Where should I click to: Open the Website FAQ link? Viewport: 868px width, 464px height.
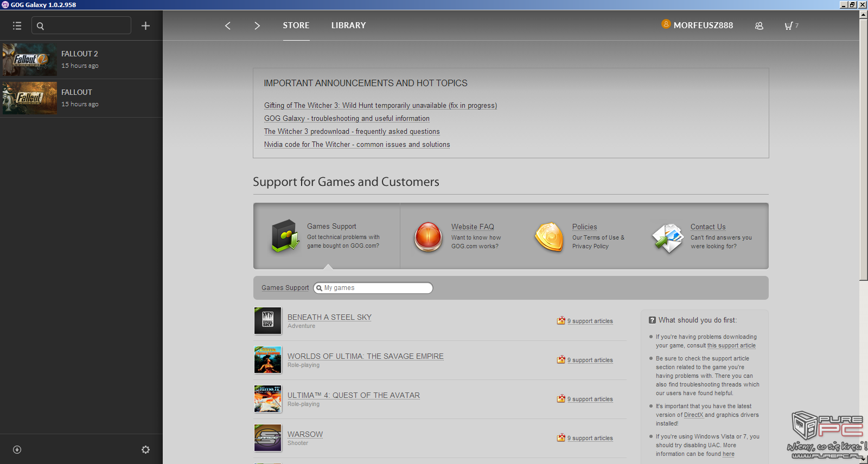[x=473, y=227]
